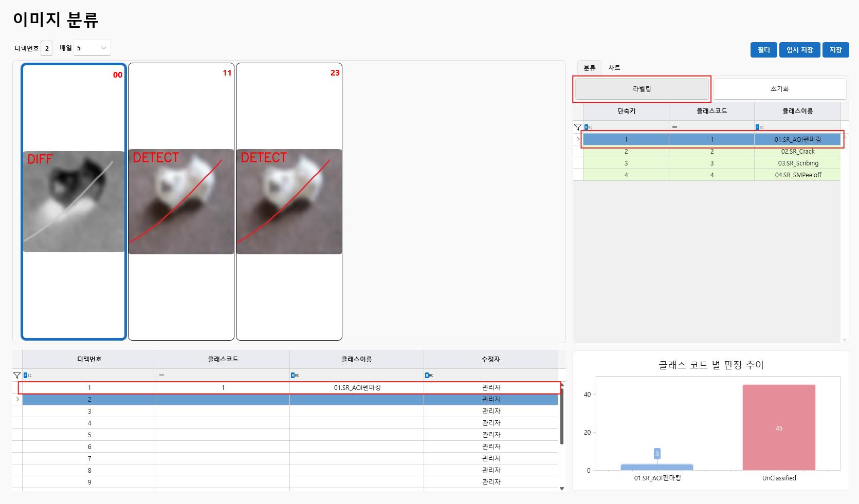Click the 디펙번호 input field

[47, 48]
